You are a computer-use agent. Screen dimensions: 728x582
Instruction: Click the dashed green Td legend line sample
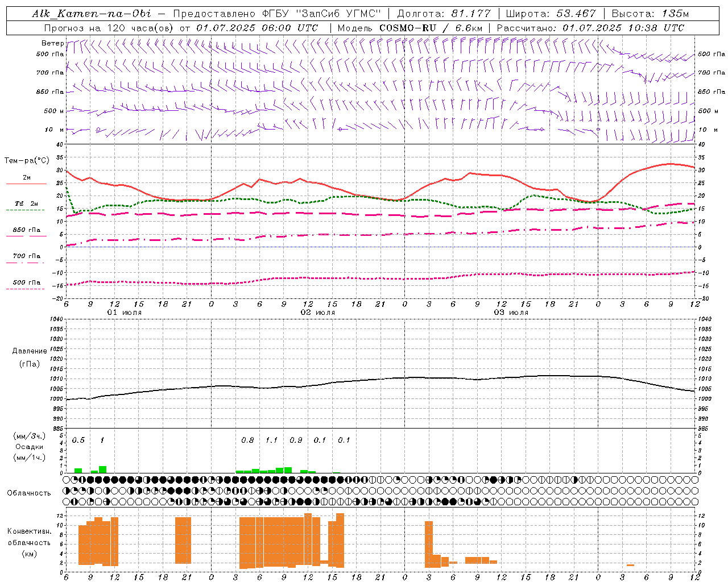point(26,210)
